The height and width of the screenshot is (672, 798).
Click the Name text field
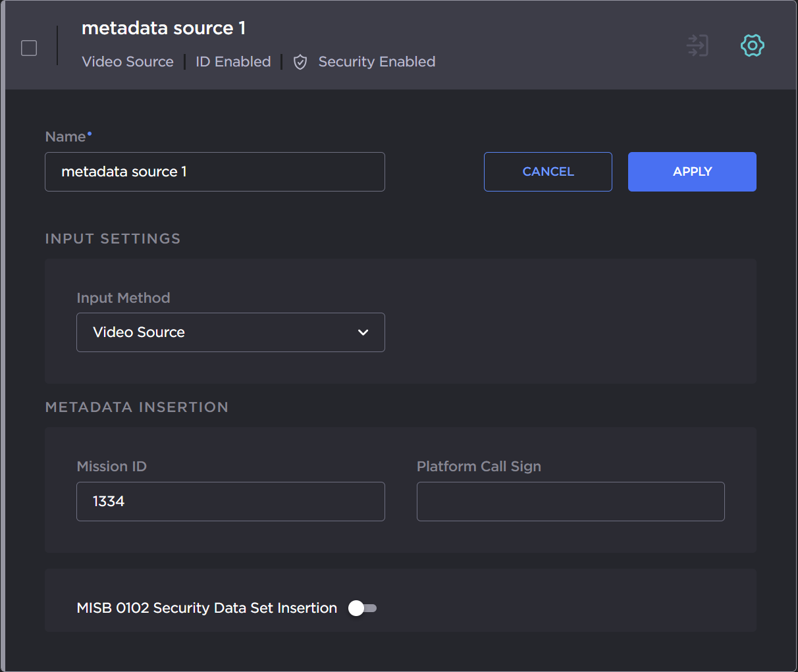point(215,172)
